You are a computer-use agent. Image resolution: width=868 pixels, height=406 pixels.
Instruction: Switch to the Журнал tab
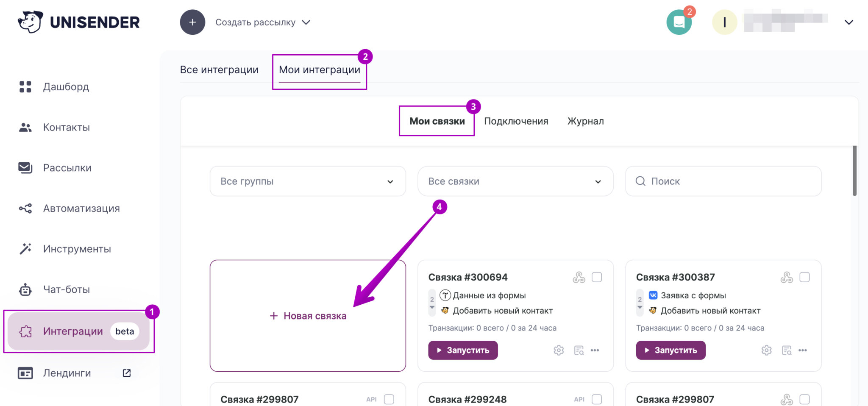[x=585, y=121]
